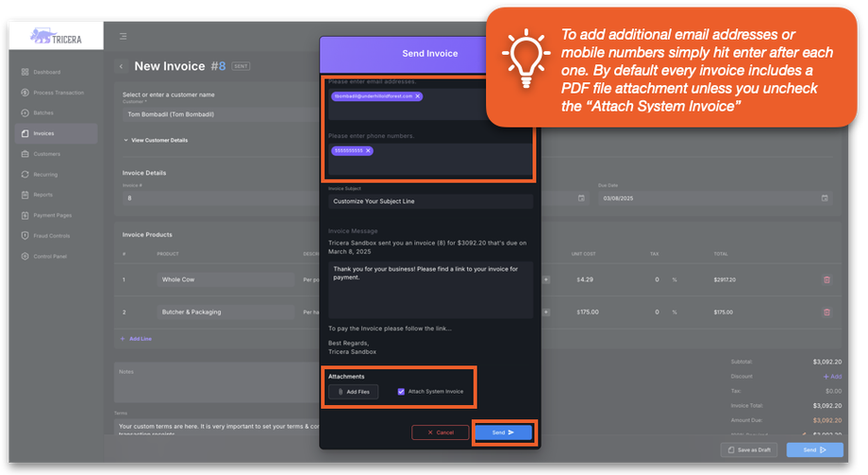Click the Add discount link
The image size is (868, 475).
coord(832,377)
